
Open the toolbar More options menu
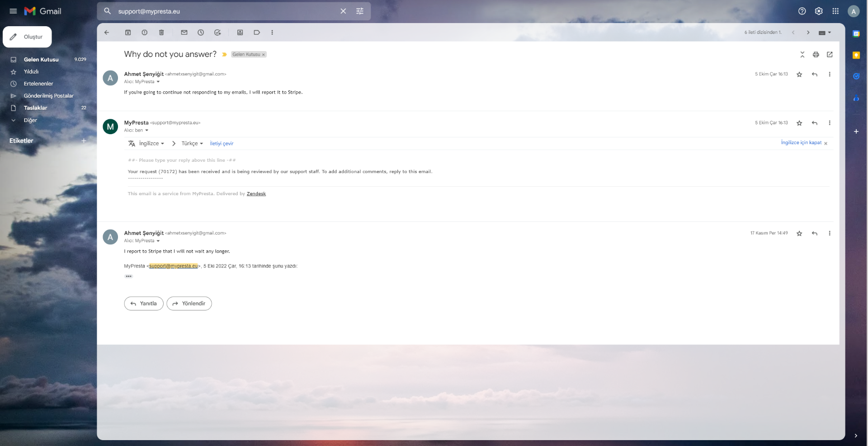coord(272,33)
